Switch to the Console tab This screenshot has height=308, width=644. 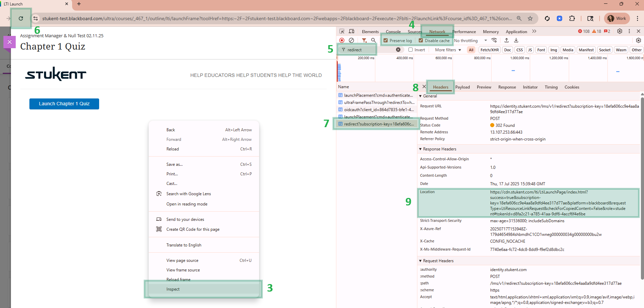[393, 31]
